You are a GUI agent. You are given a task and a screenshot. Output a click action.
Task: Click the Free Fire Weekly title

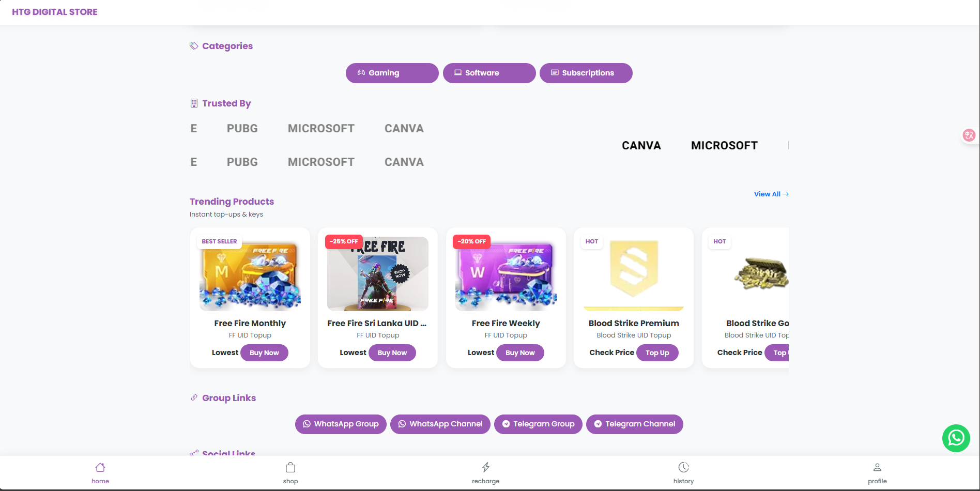[x=506, y=323]
